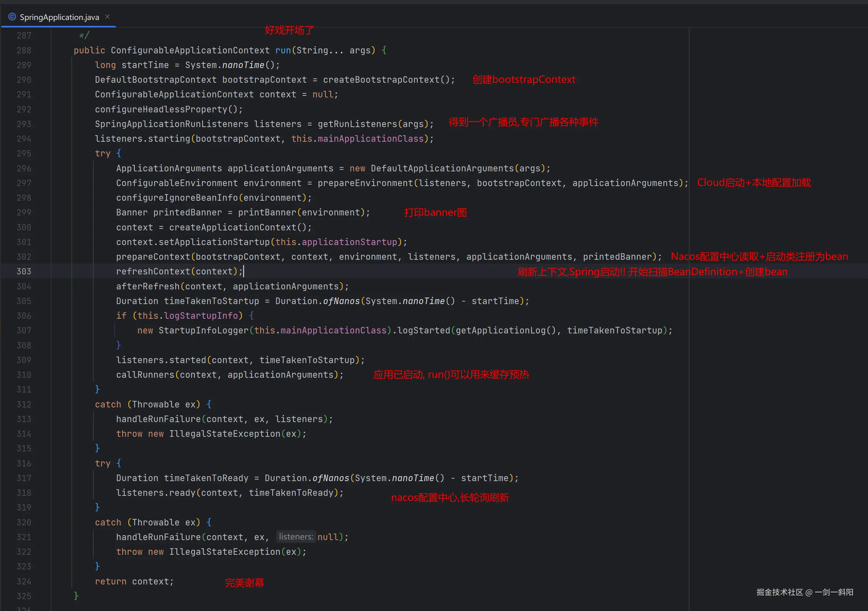Click the first 'catch (Throwable ex)' keyword
This screenshot has width=868, height=611.
click(x=108, y=405)
